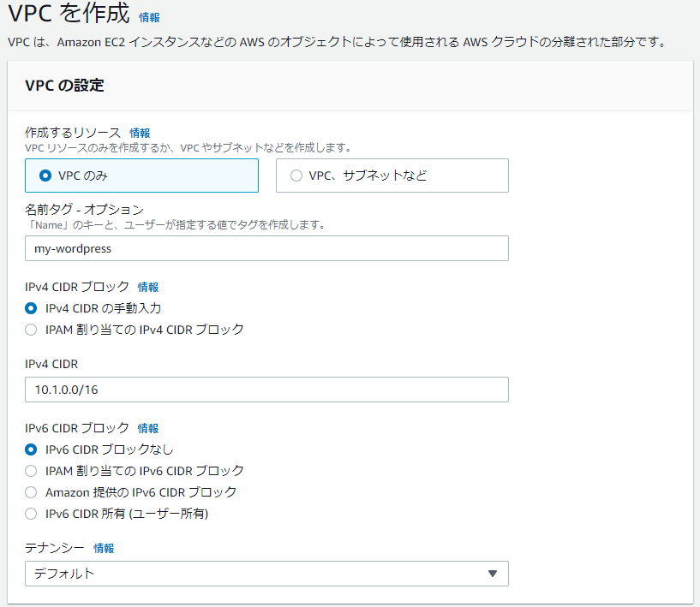Viewport: 700px width, 607px height.
Task: Select "IPv6 CIDR ブロックなし" radio button
Action: [31, 449]
